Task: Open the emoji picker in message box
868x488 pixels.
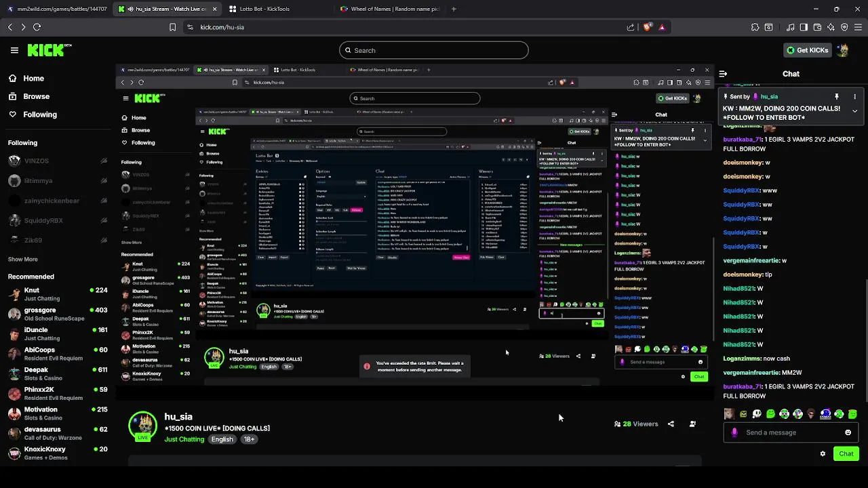Action: click(x=848, y=432)
